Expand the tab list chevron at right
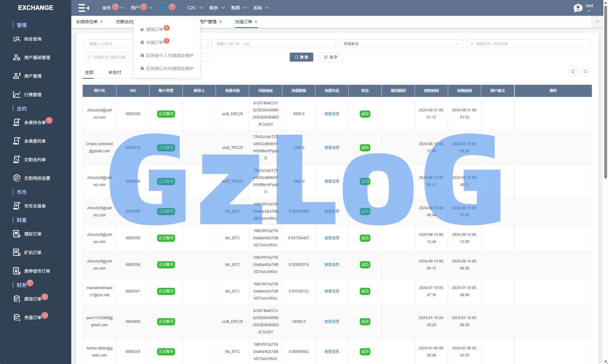This screenshot has height=364, width=608. [x=597, y=22]
